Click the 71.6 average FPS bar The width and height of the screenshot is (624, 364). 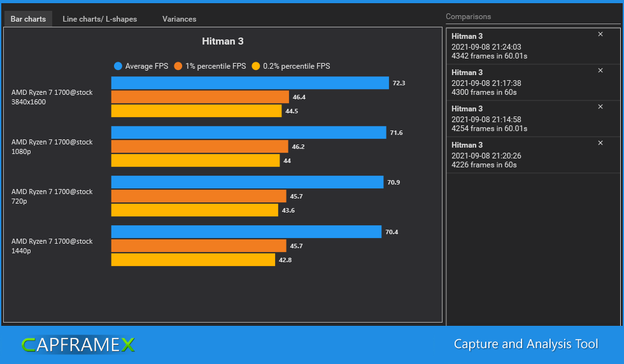click(249, 132)
